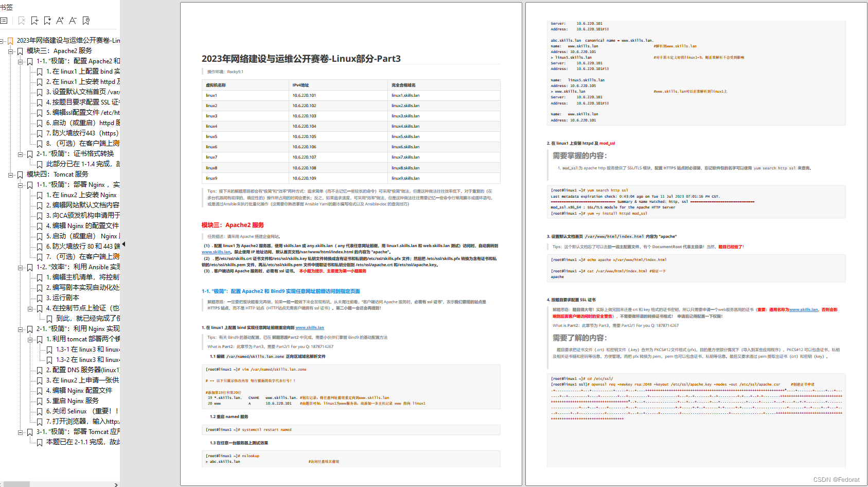Click the arrow at sidebar bottom right

point(116,484)
